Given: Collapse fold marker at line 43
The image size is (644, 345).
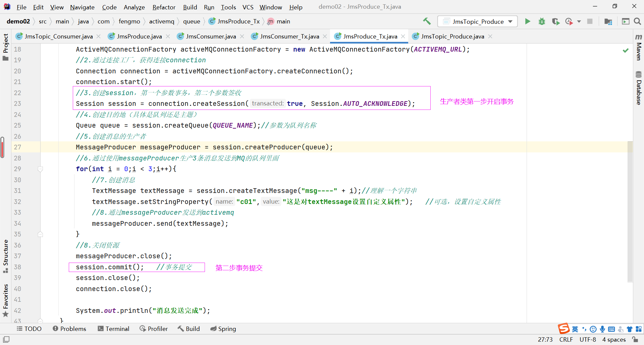Looking at the screenshot, I should [40, 321].
